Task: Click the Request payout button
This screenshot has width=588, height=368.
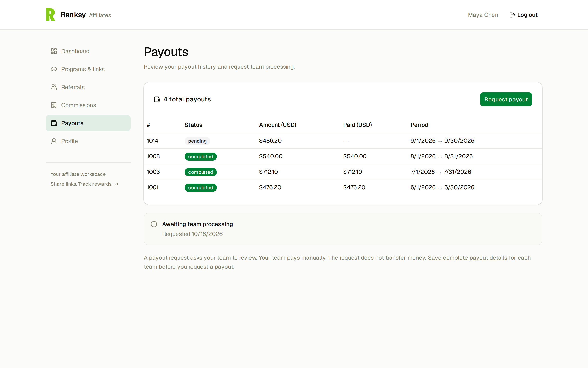Action: click(x=506, y=99)
